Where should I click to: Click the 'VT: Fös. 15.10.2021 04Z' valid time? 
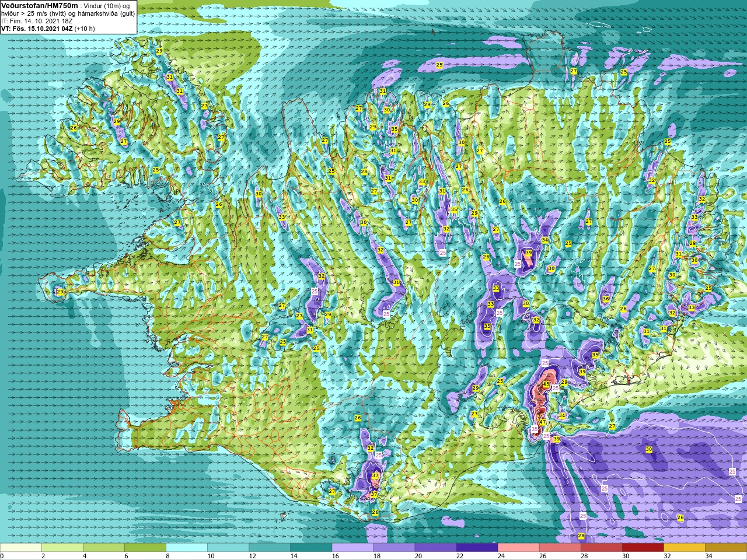coord(36,28)
